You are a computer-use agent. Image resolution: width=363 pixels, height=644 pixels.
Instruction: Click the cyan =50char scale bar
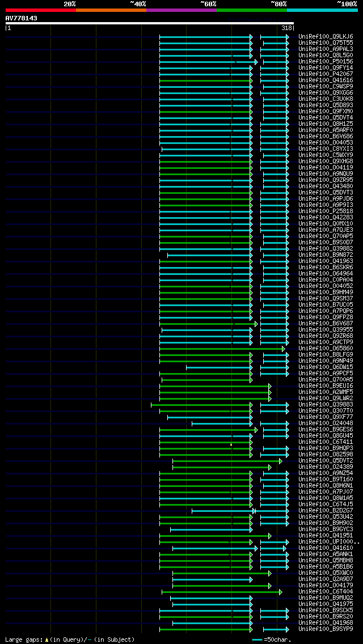pyautogui.click(x=258, y=640)
